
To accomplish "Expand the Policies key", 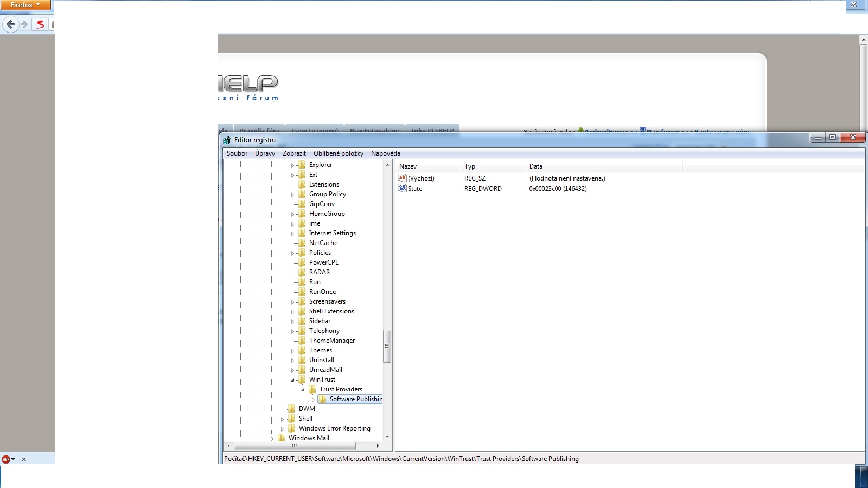I will coord(292,253).
